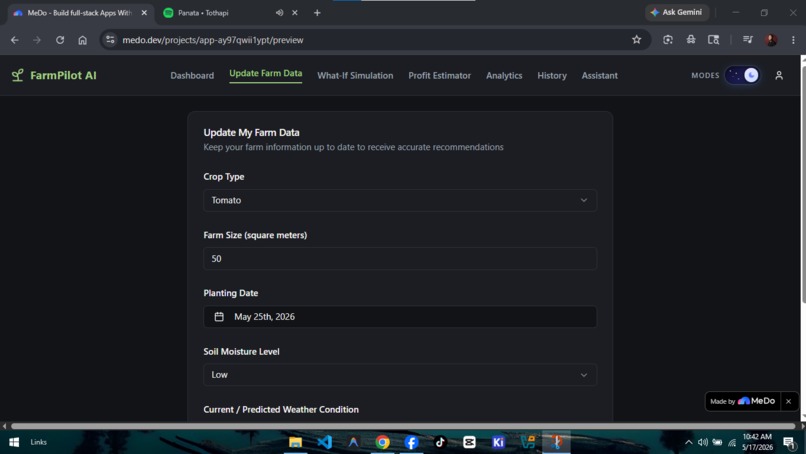
Task: Click the vertical page scrollbar thumb
Action: [x=803, y=184]
